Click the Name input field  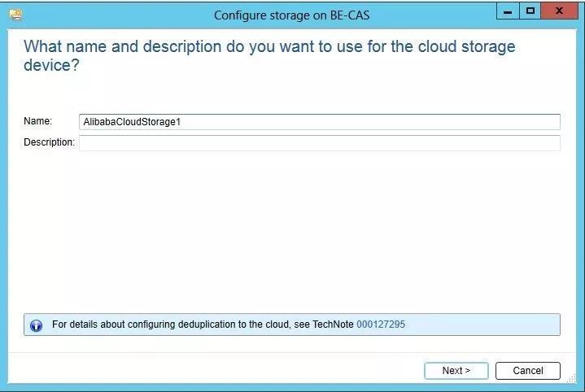click(x=320, y=122)
